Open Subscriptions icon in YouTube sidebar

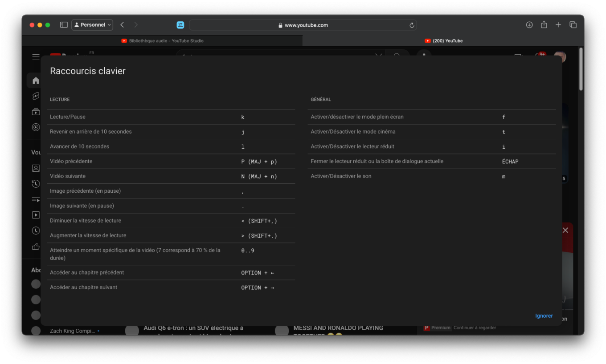click(36, 112)
